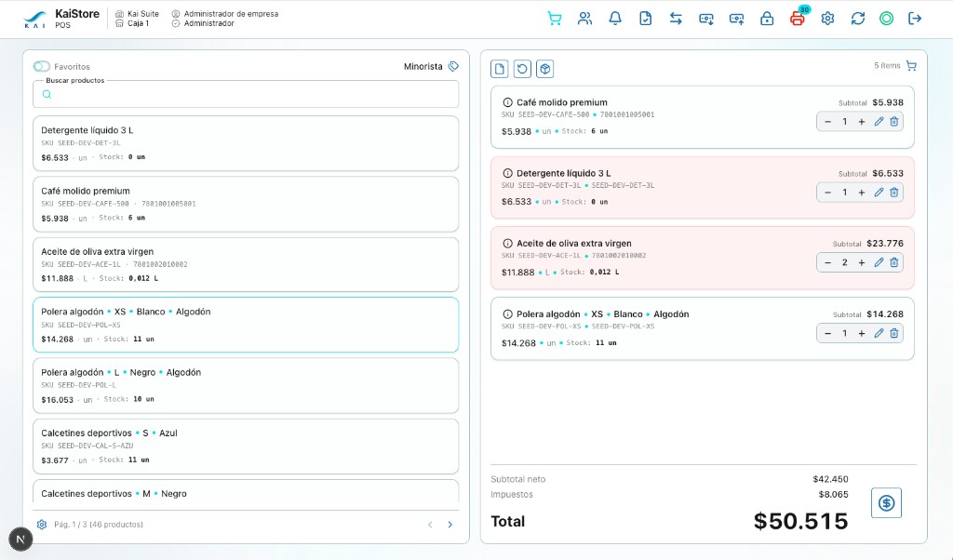Toggle the Favoritos switch
Image resolution: width=953 pixels, height=560 pixels.
click(x=42, y=66)
